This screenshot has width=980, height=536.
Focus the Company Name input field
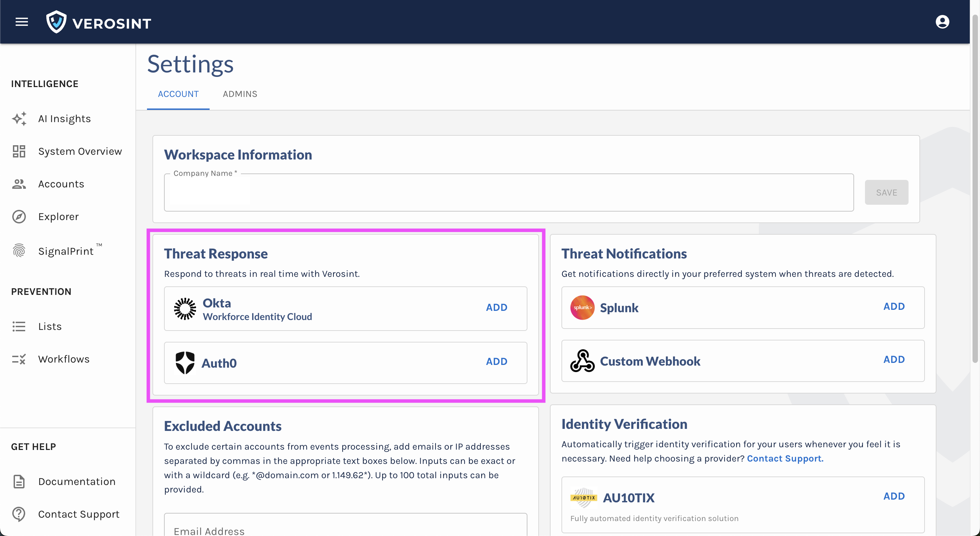pyautogui.click(x=509, y=192)
